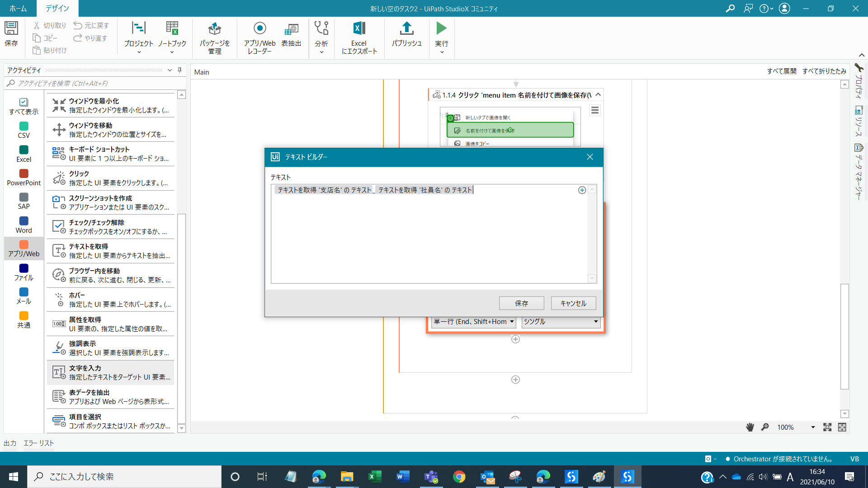The image size is (868, 488).
Task: Select the Word activity category filter
Action: [x=24, y=225]
